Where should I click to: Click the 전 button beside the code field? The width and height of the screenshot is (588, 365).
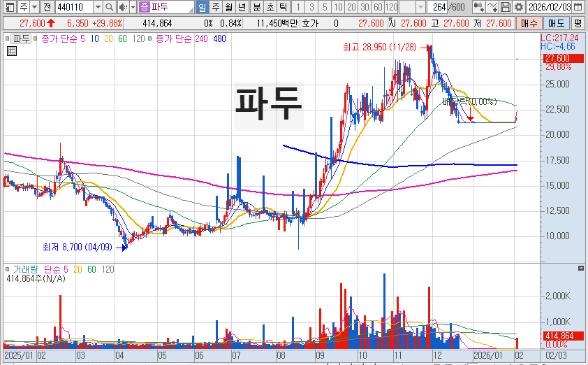pyautogui.click(x=47, y=7)
